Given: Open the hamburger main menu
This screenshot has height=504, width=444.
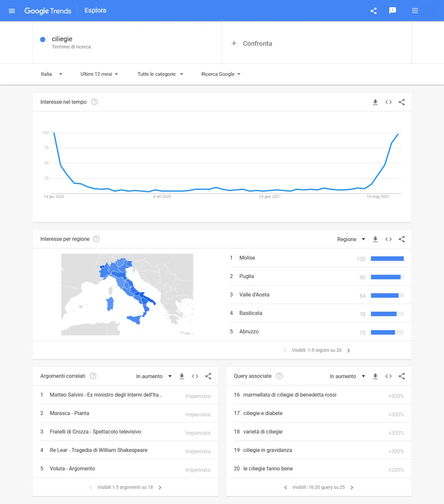Looking at the screenshot, I should tap(12, 11).
